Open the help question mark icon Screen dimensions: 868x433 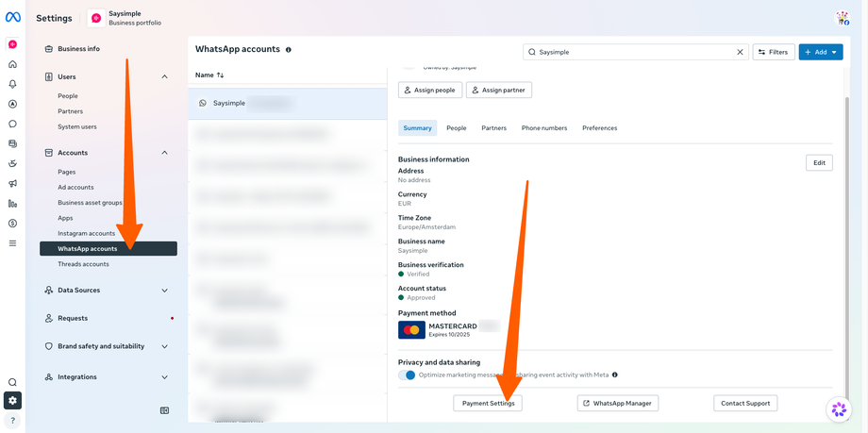(x=12, y=421)
